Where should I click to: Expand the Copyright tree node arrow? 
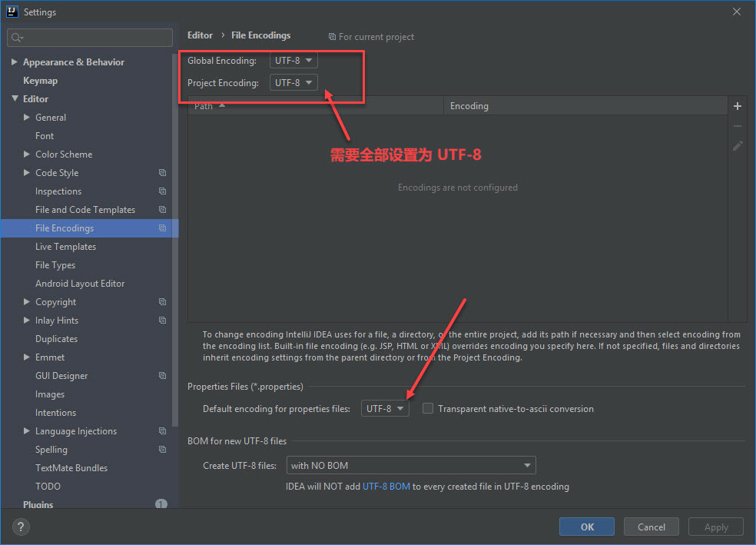(27, 301)
